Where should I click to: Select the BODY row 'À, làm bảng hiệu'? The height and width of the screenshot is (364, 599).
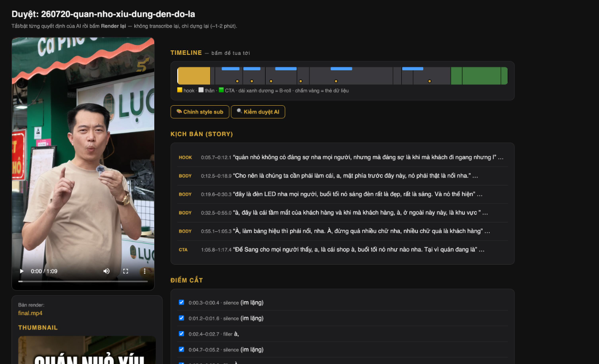pyautogui.click(x=342, y=231)
